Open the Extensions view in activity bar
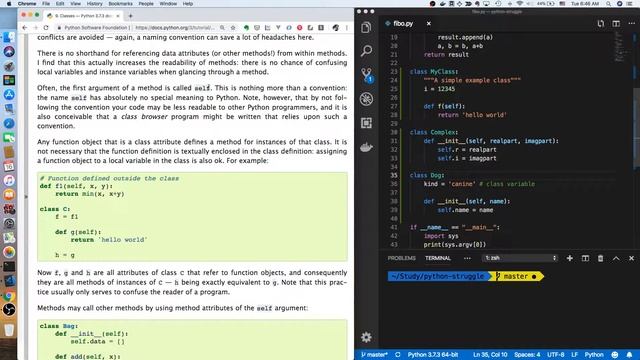 tap(366, 123)
